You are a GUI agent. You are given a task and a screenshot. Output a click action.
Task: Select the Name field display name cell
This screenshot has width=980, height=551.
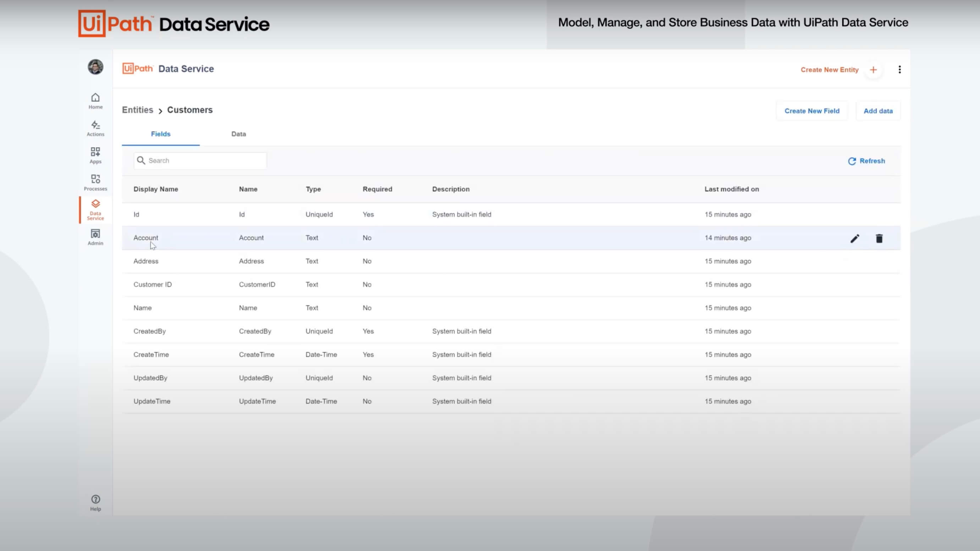click(142, 308)
